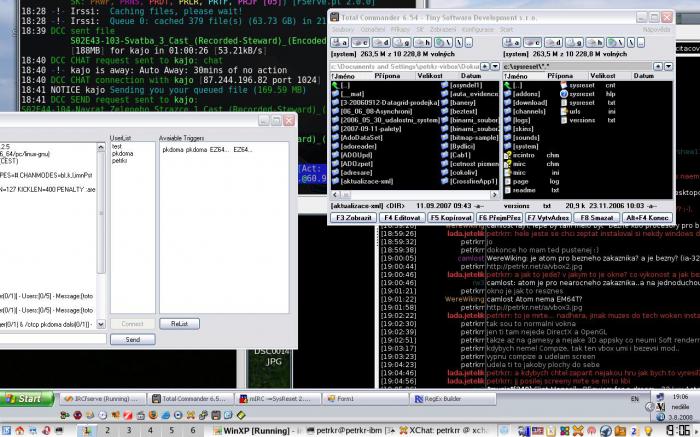Open the Označení menu
Image resolution: width=700 pixels, height=437 pixels.
click(x=373, y=29)
